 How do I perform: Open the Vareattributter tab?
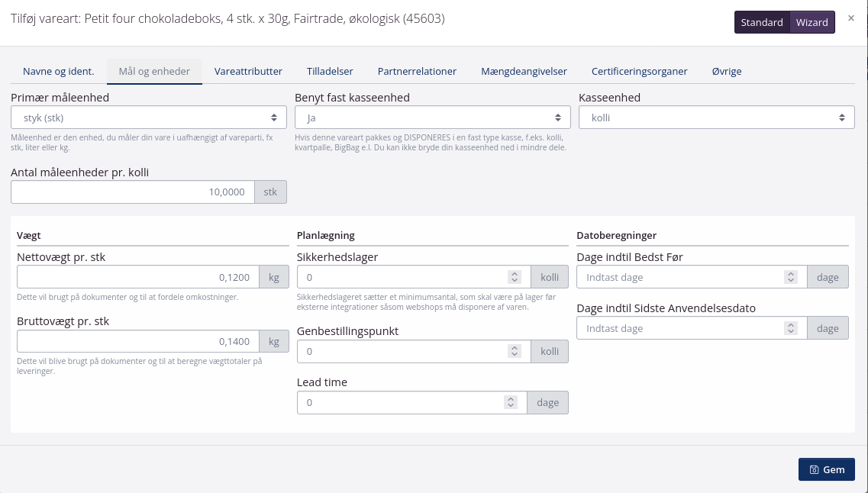pos(249,72)
